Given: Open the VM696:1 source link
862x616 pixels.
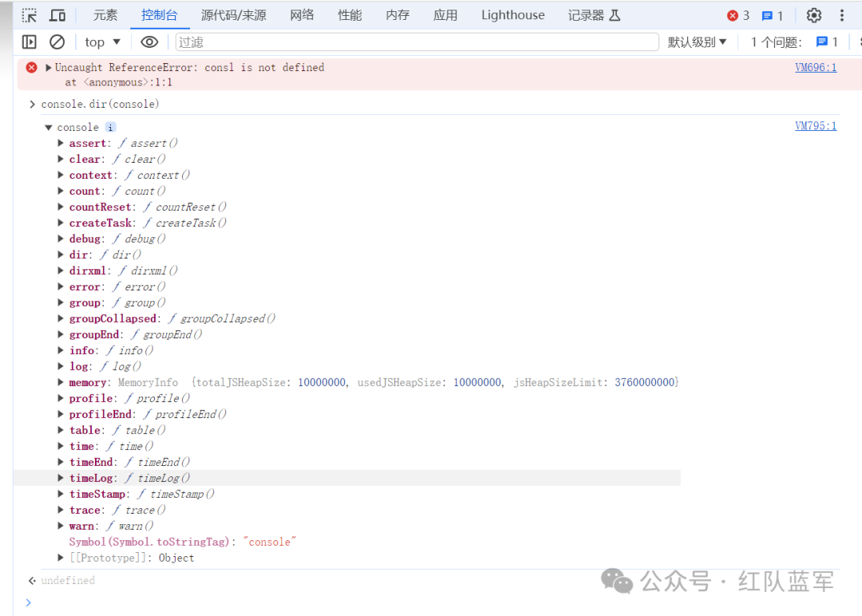Looking at the screenshot, I should [815, 68].
